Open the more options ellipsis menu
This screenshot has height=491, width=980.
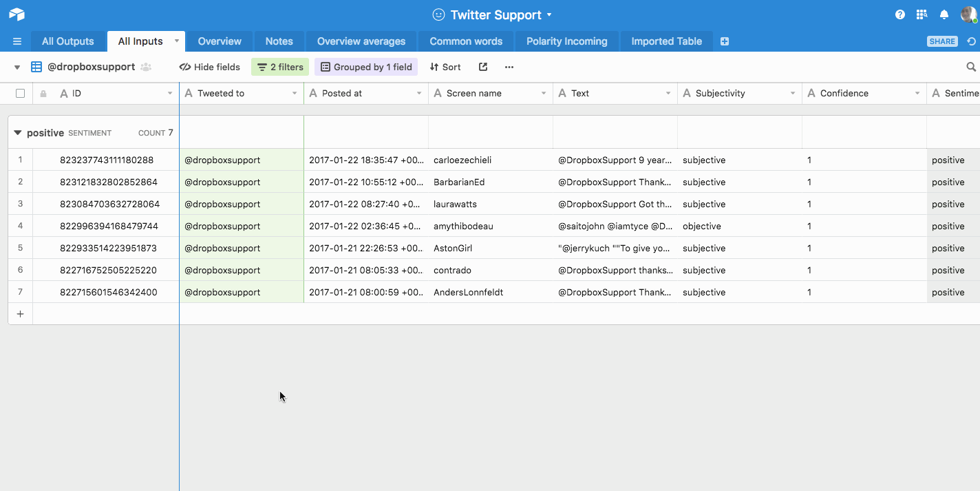point(509,67)
